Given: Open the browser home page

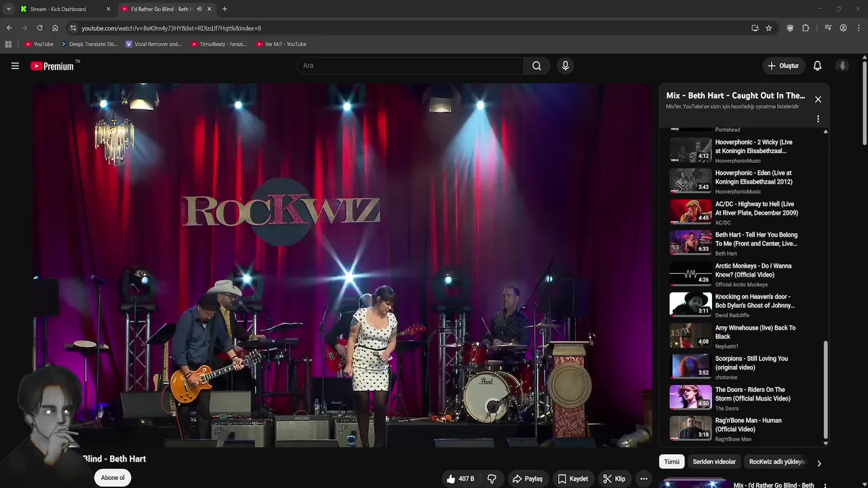Looking at the screenshot, I should (55, 28).
